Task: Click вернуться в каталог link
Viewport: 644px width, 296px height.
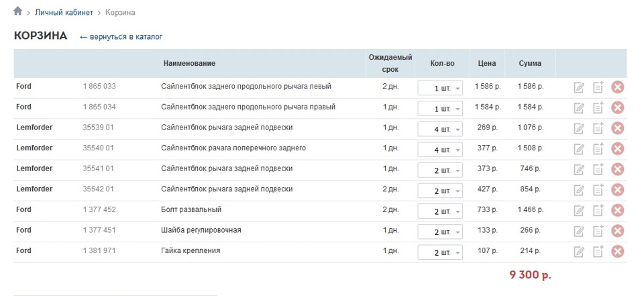Action: [x=121, y=37]
